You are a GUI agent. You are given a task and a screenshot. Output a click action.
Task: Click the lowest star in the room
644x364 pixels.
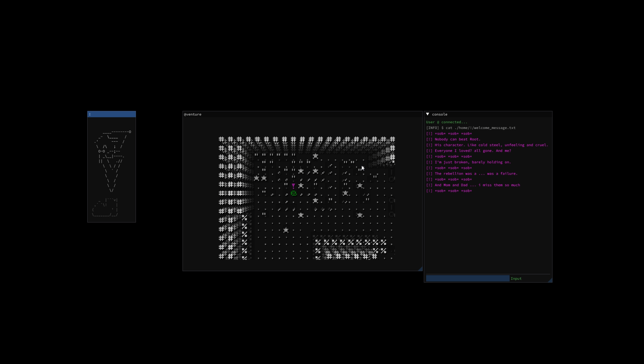tap(286, 230)
